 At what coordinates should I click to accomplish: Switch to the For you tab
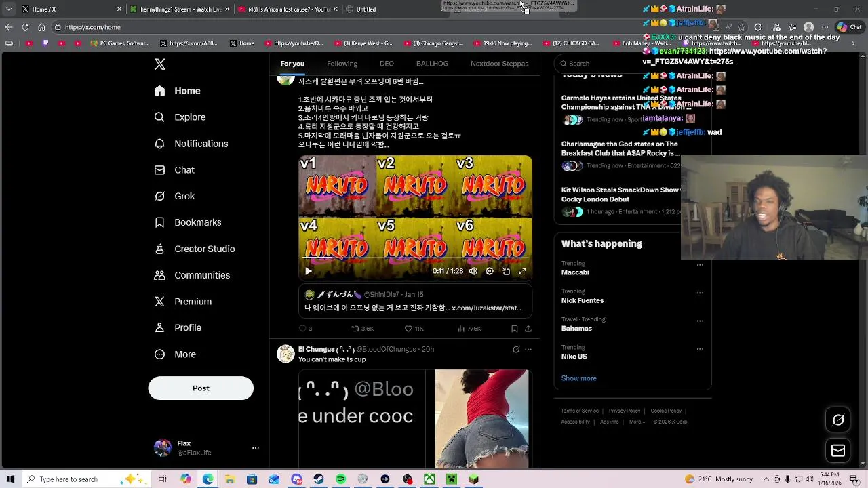[x=292, y=64]
